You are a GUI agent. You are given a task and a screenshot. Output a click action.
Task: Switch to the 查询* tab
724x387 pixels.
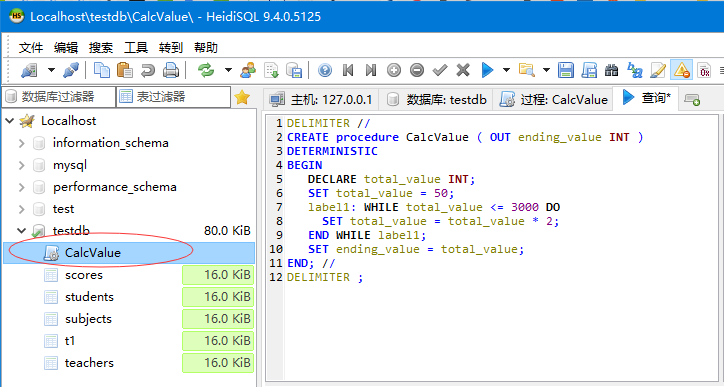(646, 97)
